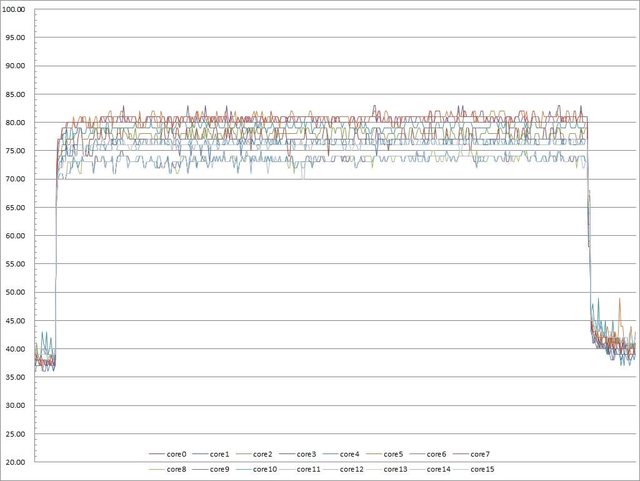
Task: Click the 100.00 y-axis label
Action: (x=18, y=9)
